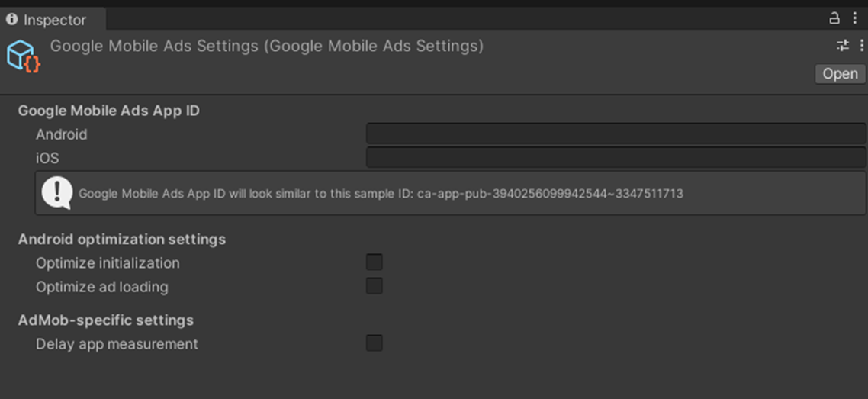This screenshot has height=399, width=868.
Task: Switch to the Inspector tab
Action: coord(53,20)
